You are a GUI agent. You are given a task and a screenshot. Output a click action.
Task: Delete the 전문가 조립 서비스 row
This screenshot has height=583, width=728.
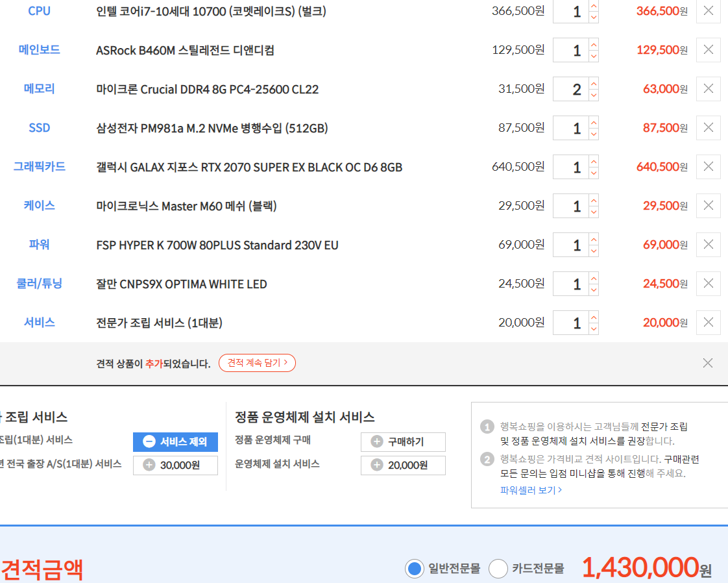click(708, 323)
